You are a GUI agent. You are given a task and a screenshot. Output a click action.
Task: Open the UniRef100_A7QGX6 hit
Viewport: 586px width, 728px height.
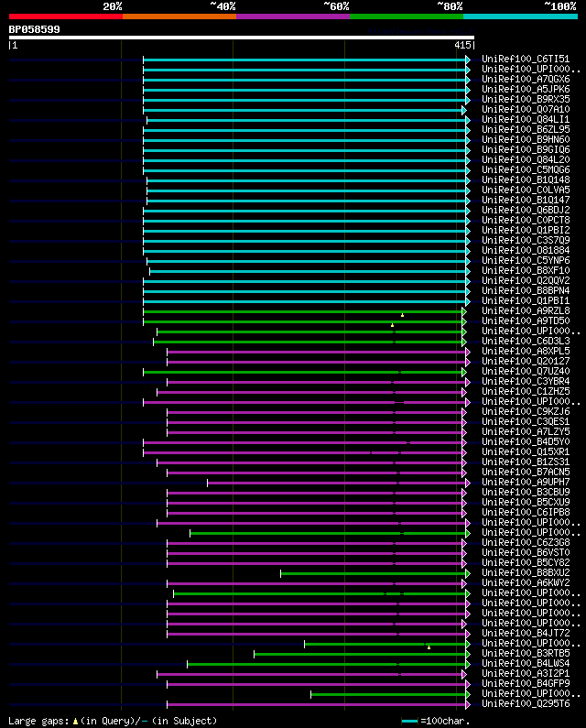tap(526, 79)
